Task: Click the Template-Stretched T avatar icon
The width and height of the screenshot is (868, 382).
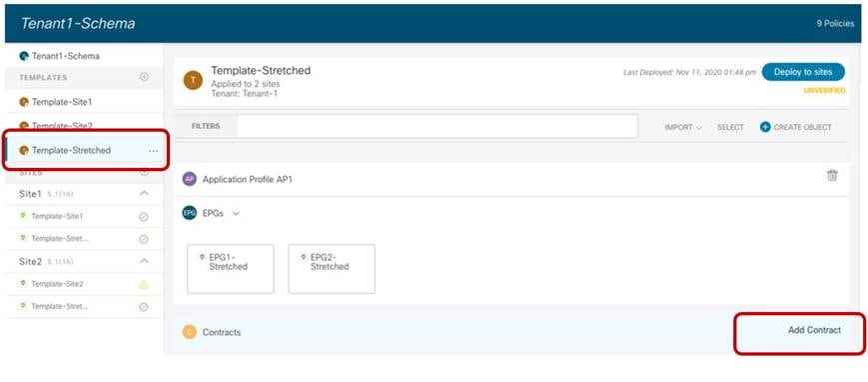Action: point(193,80)
